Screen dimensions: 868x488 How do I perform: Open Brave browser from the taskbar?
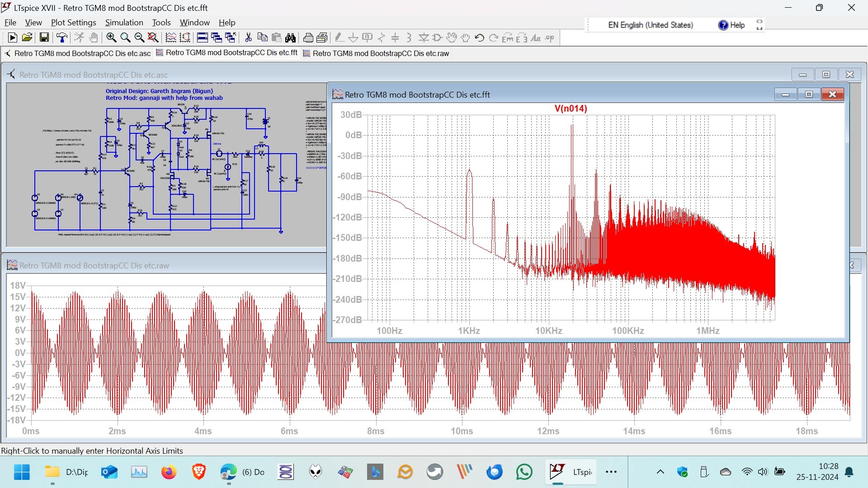point(198,472)
